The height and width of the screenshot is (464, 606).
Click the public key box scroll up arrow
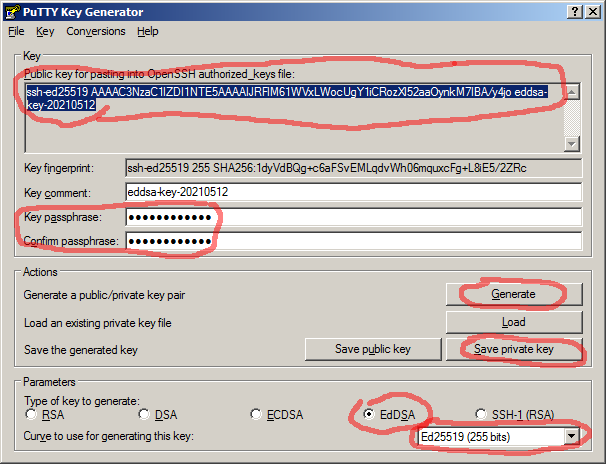572,92
